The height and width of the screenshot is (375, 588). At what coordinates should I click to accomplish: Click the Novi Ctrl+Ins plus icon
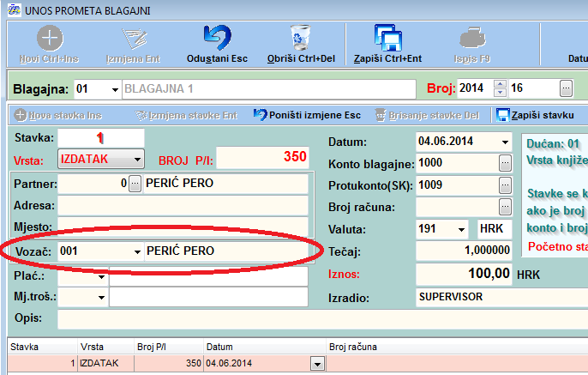pos(50,38)
